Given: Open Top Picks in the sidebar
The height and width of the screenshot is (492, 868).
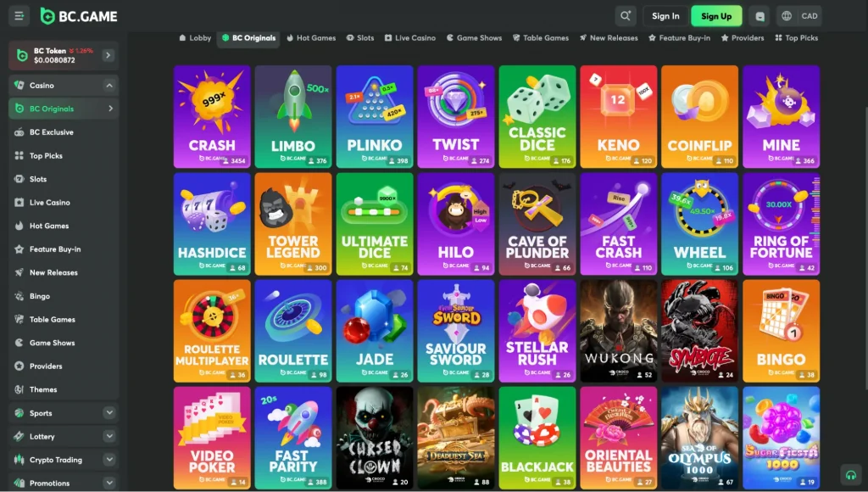Looking at the screenshot, I should coord(46,156).
